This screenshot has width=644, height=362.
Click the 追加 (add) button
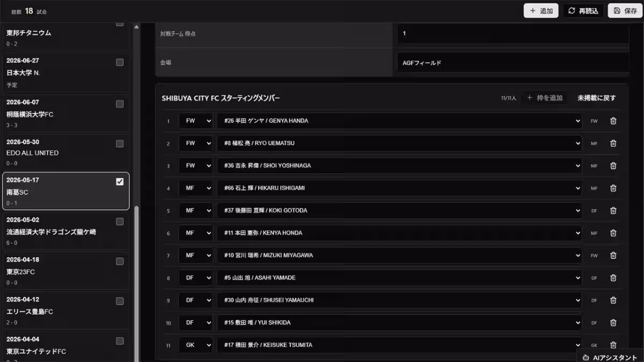pos(541,11)
